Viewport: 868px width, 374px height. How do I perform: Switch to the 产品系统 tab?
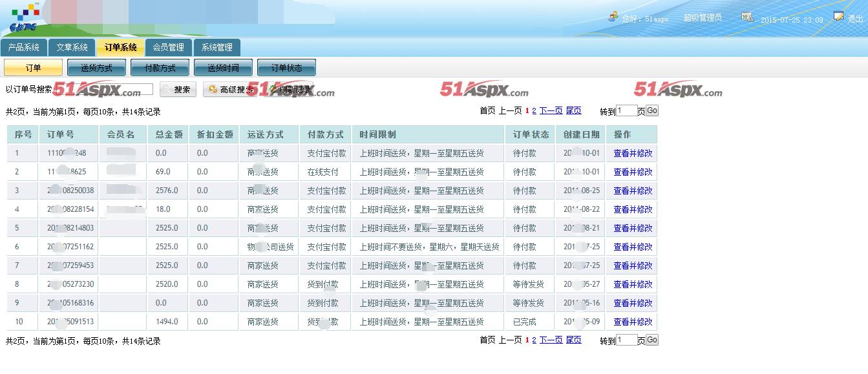coord(24,47)
